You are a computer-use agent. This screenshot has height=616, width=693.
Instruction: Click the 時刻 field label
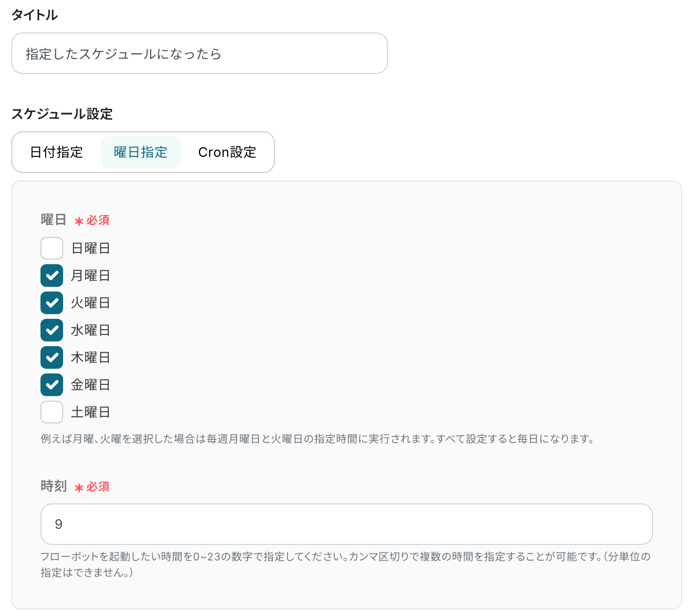pyautogui.click(x=54, y=486)
